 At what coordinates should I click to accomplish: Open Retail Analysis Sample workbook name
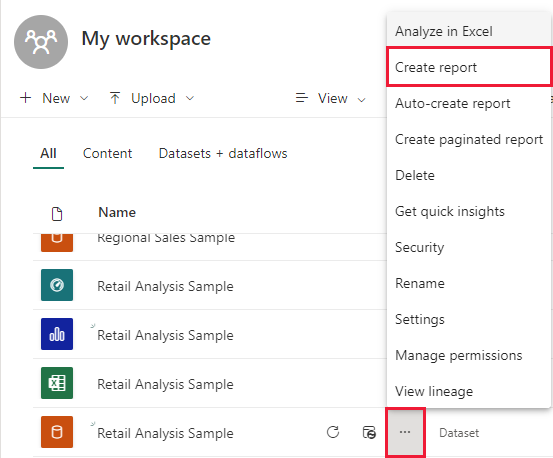[x=165, y=384]
